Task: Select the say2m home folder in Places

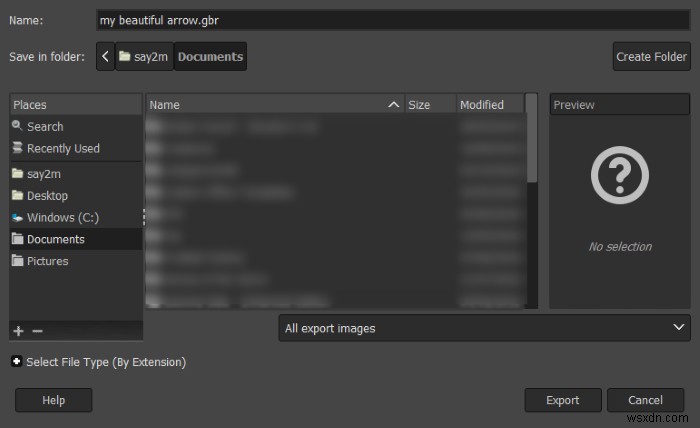Action: pyautogui.click(x=76, y=174)
